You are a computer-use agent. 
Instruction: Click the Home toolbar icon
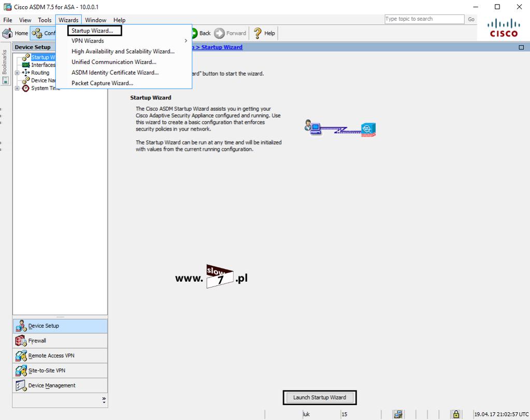[x=7, y=33]
